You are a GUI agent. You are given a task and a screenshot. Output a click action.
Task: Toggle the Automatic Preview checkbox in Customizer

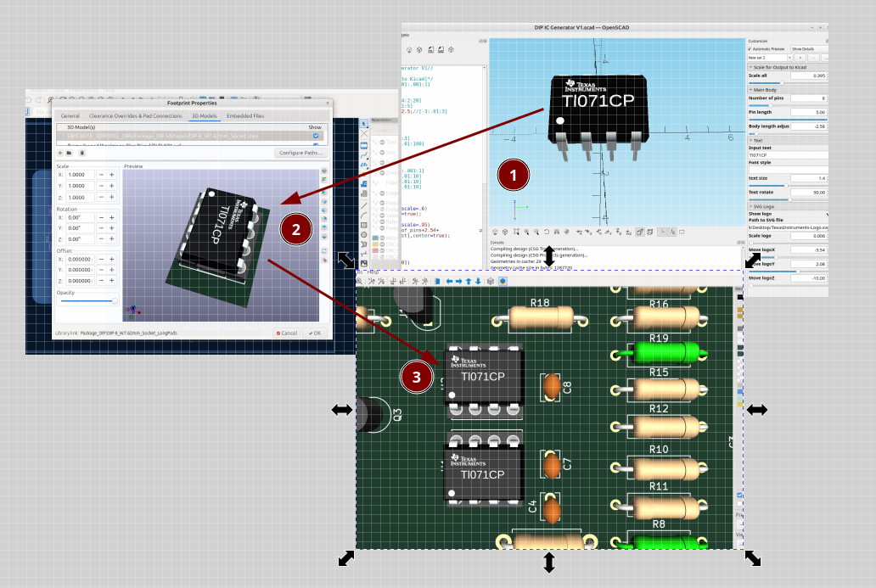coord(750,49)
